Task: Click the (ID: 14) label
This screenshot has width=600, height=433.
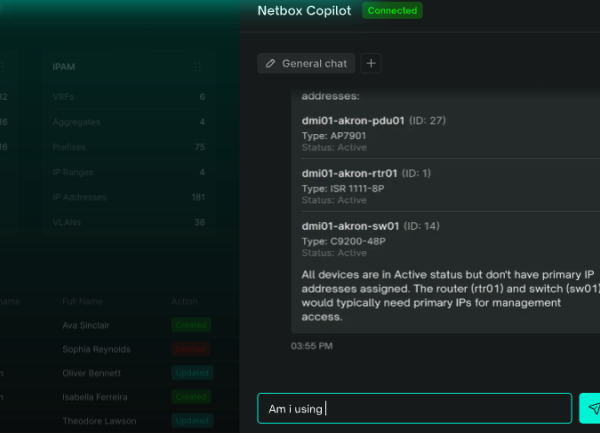Action: pos(421,226)
